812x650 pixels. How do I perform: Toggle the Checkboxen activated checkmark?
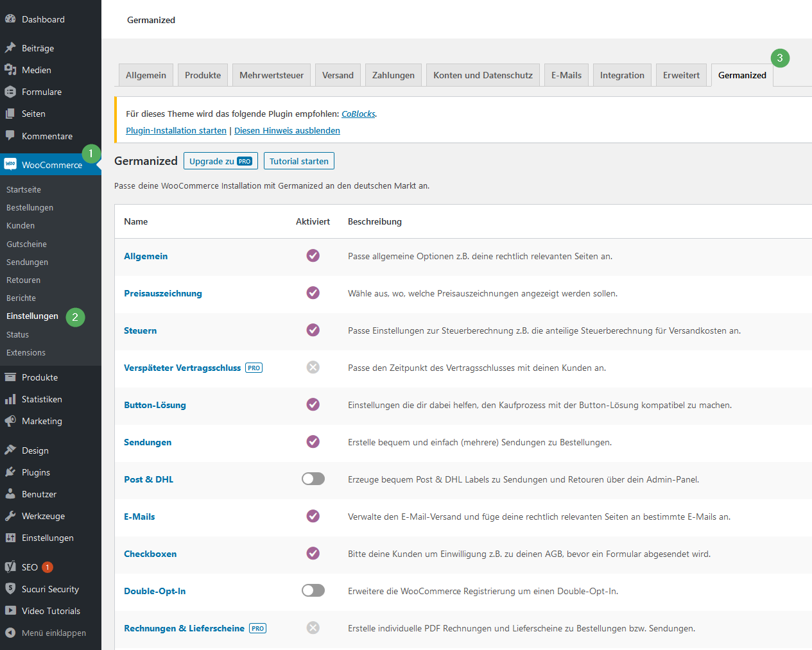click(x=313, y=554)
